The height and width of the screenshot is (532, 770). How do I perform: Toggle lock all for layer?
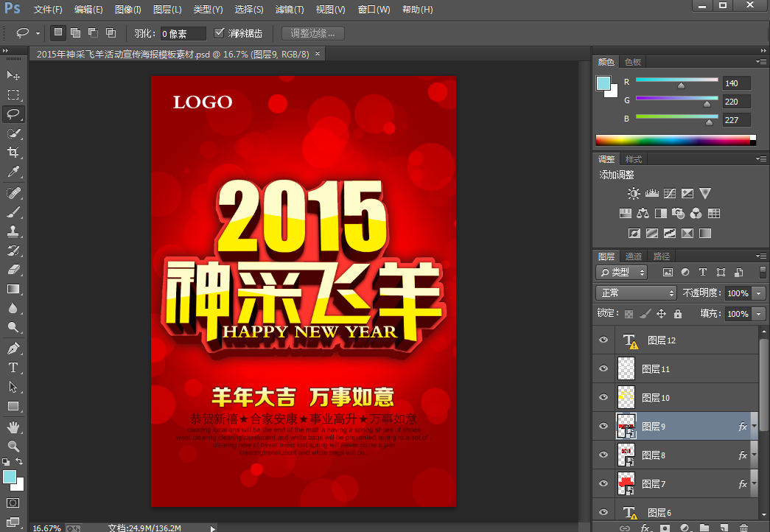(x=678, y=313)
